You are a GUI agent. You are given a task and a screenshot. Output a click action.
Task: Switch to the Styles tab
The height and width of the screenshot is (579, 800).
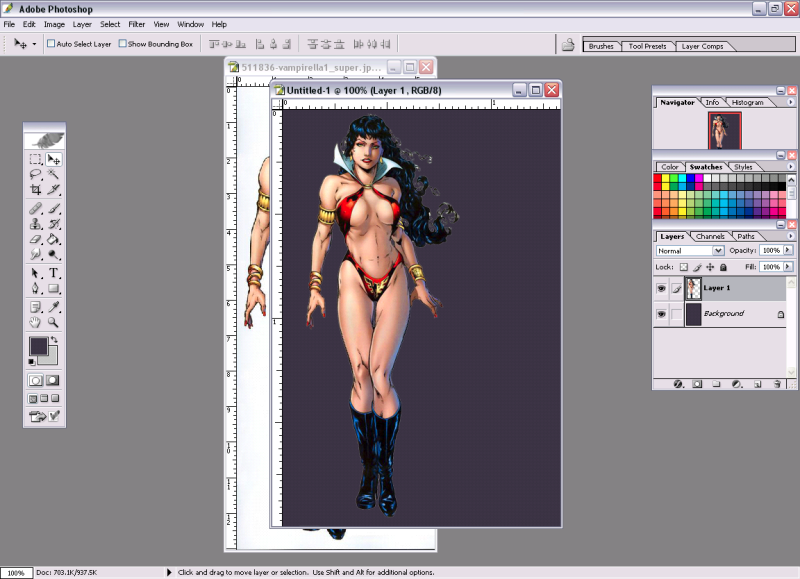point(743,167)
